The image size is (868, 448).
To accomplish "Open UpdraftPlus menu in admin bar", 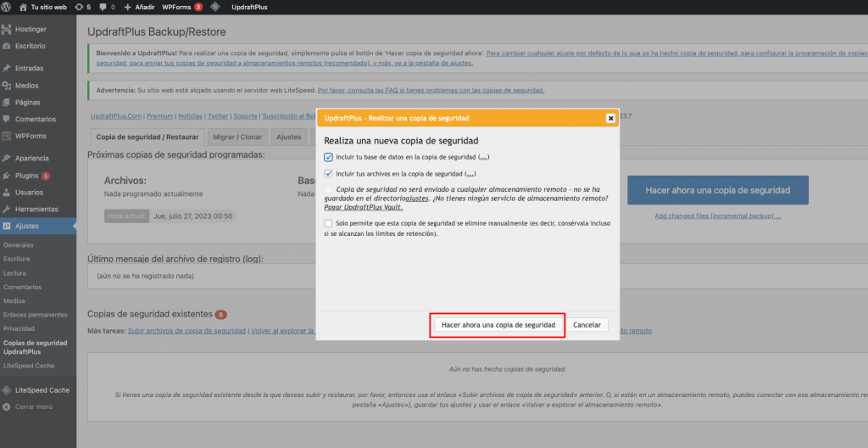I will (249, 7).
